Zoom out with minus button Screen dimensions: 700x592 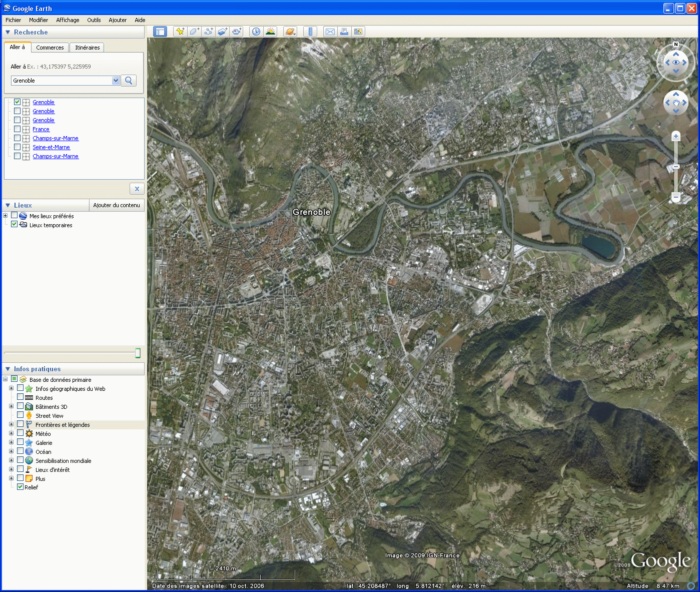[x=676, y=197]
